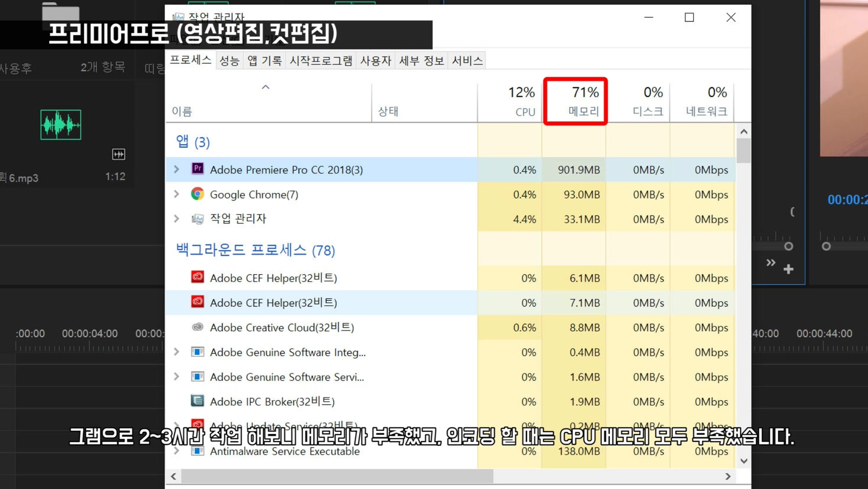Click the 33.1MB memory value
Screen dimensions: 868x489
[x=582, y=219]
